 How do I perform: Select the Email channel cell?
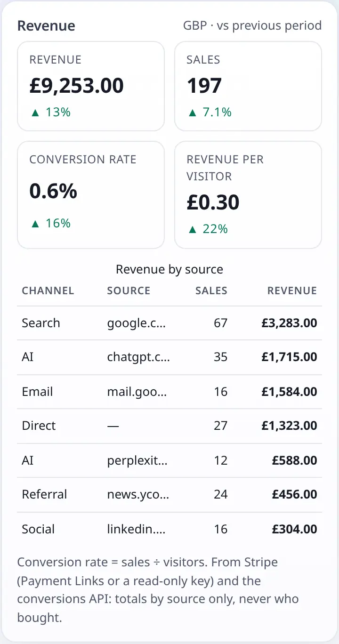[x=37, y=392]
